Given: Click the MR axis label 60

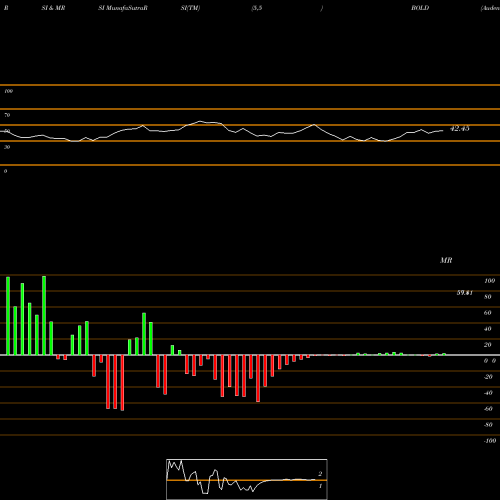Looking at the screenshot, I should (488, 313).
